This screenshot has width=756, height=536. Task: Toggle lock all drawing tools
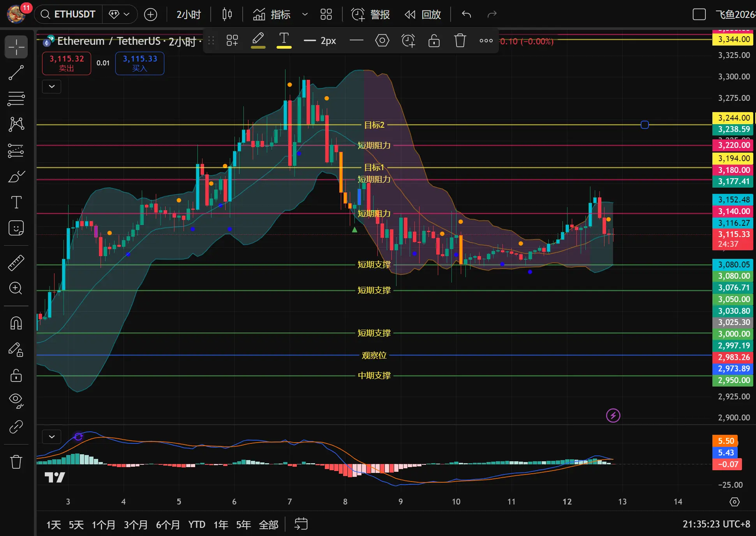pyautogui.click(x=16, y=375)
